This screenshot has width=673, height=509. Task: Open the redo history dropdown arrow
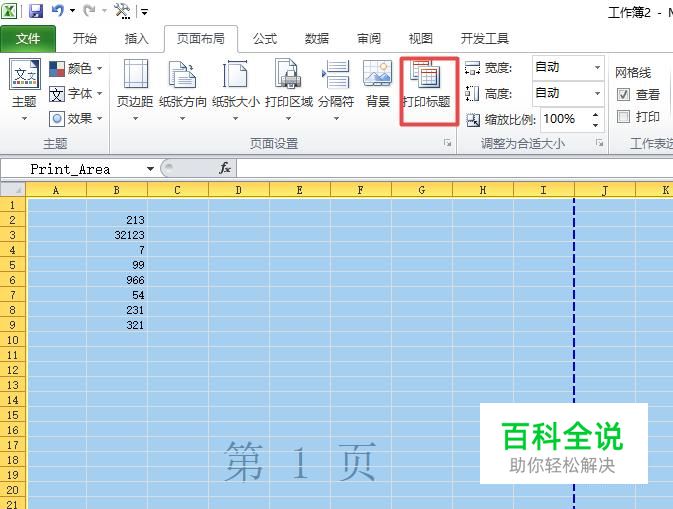pyautogui.click(x=104, y=11)
